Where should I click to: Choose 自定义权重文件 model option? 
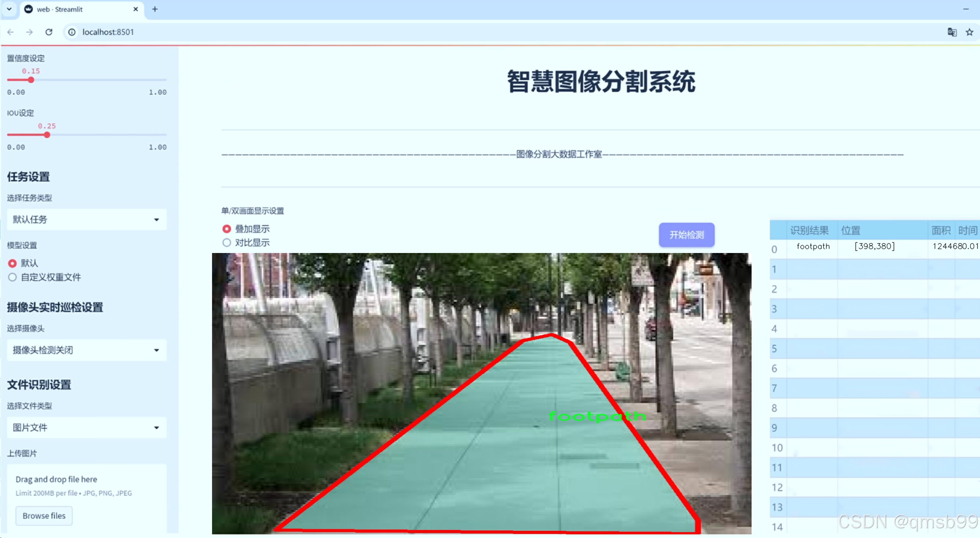coord(13,277)
